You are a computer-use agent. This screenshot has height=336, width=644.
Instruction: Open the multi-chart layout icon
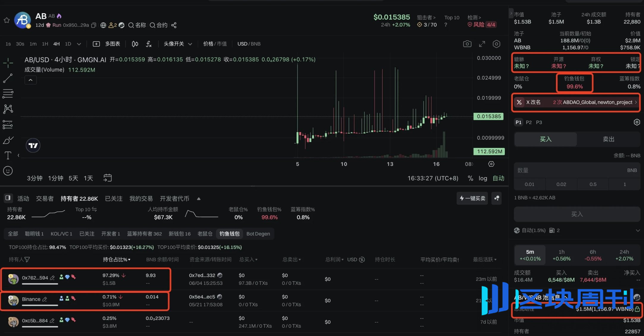click(x=96, y=44)
